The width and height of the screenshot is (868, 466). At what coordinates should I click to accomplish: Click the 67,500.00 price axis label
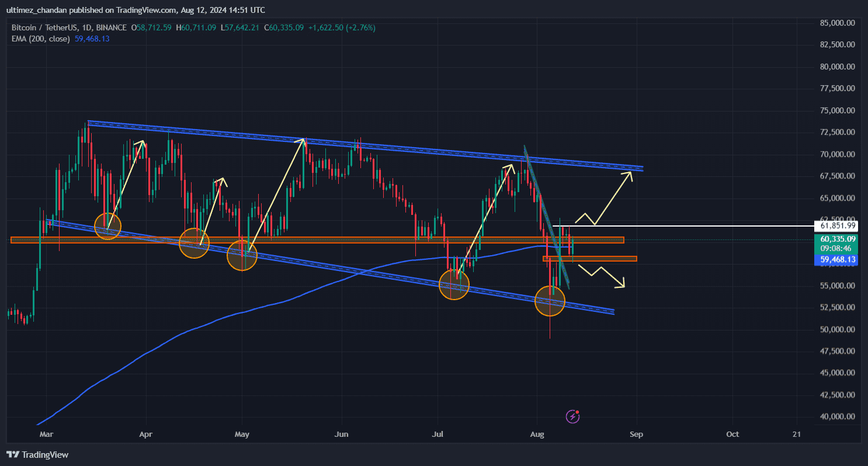(838, 176)
